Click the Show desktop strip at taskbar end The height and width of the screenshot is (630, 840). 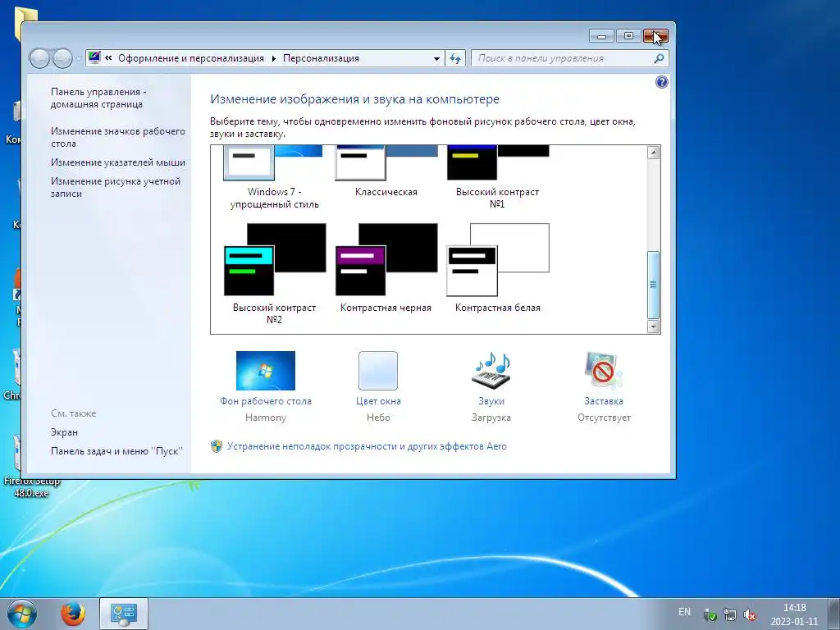pos(834,614)
